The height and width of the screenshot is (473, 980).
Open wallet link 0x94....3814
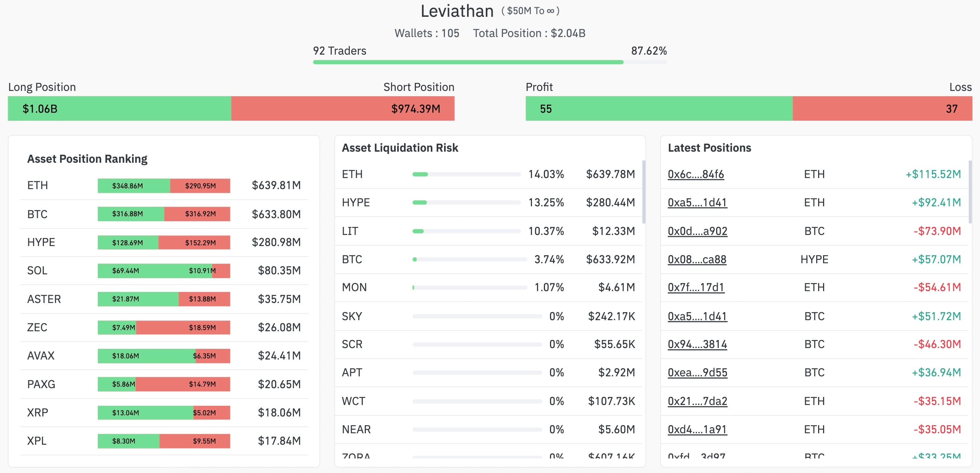point(697,344)
